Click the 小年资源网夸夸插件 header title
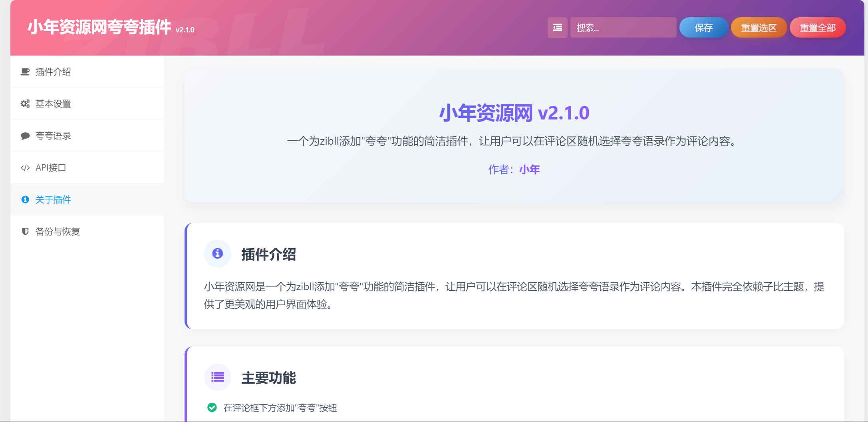The height and width of the screenshot is (422, 868). (x=100, y=28)
